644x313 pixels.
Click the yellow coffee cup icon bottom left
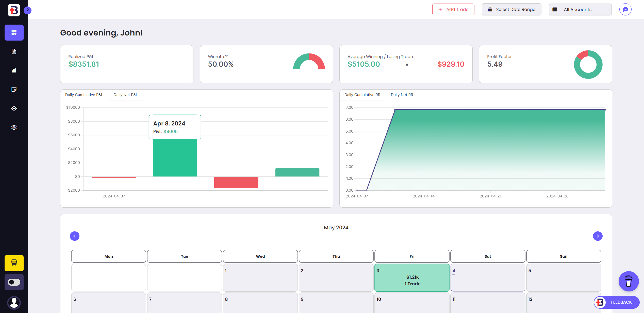tap(13, 263)
